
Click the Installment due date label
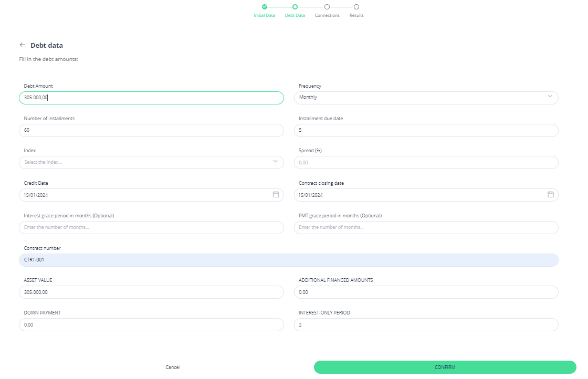pos(321,119)
